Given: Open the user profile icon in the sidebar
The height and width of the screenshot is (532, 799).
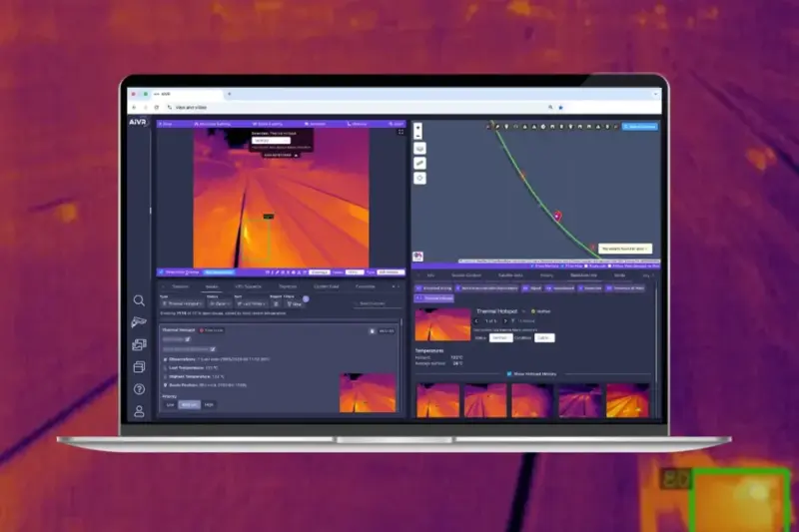Looking at the screenshot, I should click(139, 411).
